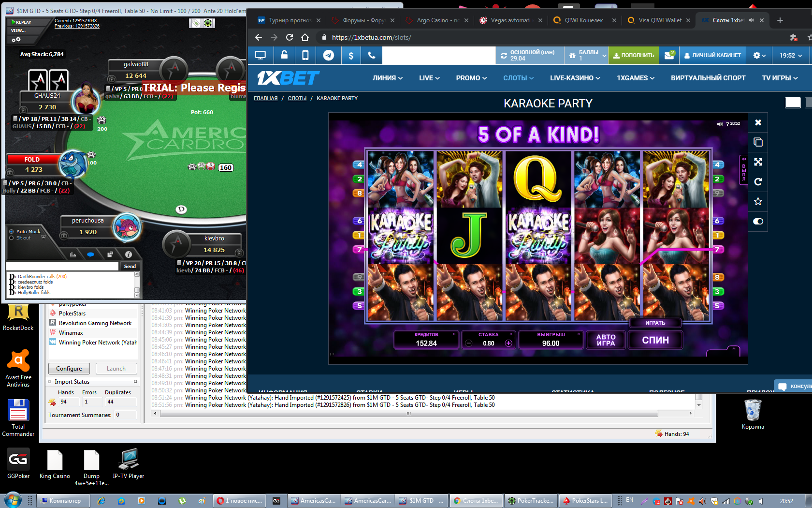This screenshot has width=812, height=508.
Task: Click the poker chat message input field
Action: click(x=62, y=266)
